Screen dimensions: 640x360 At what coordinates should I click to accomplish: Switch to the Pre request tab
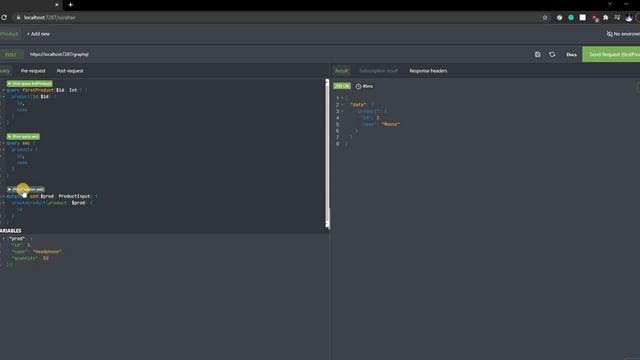click(33, 71)
